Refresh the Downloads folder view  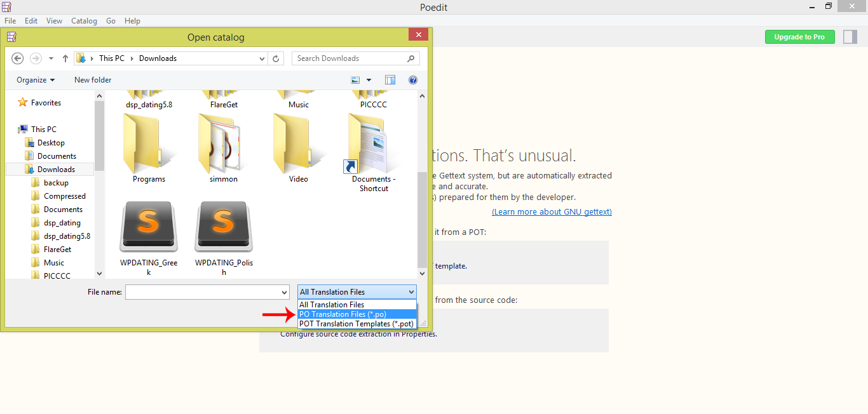tap(275, 58)
